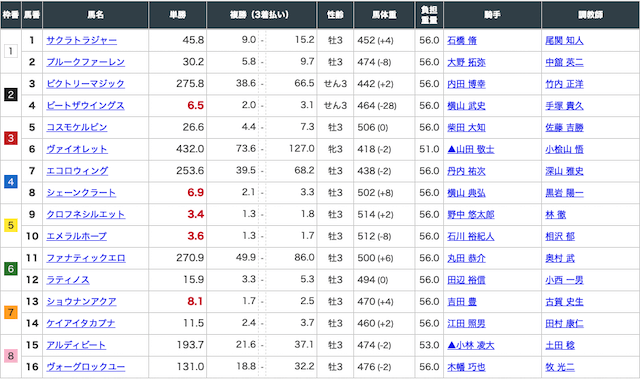Open jockey link 横山 武史
The height and width of the screenshot is (379, 640).
(x=466, y=106)
